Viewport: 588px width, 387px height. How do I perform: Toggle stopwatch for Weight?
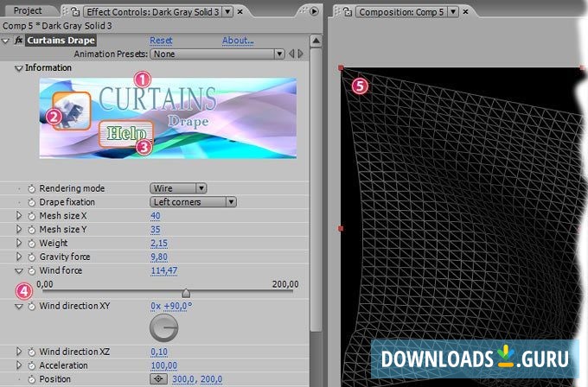point(31,244)
